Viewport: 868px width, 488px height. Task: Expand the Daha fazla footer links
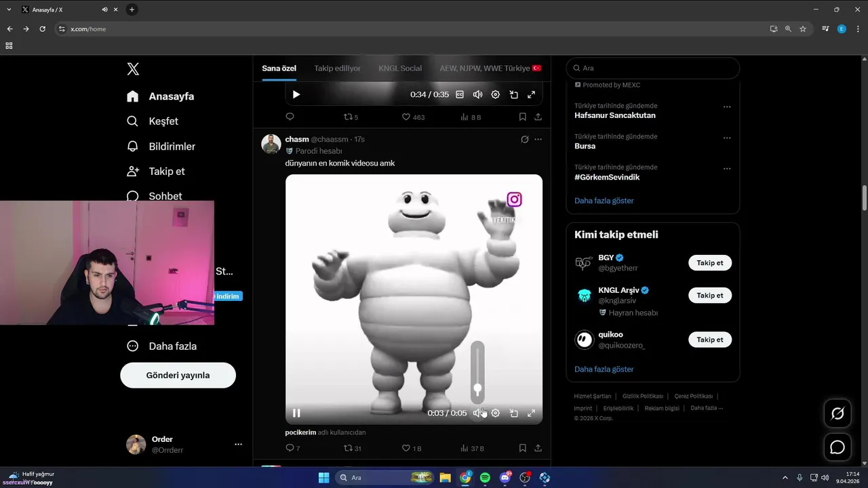click(x=707, y=408)
